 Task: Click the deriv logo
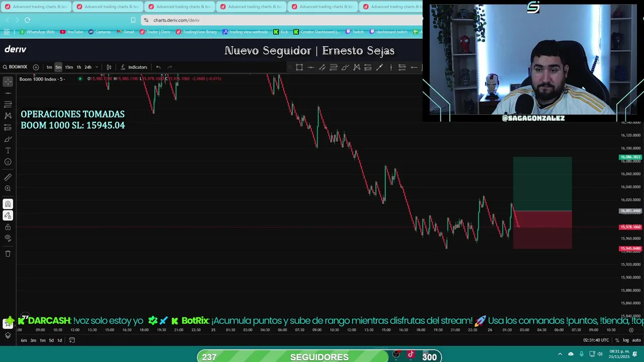pyautogui.click(x=15, y=49)
